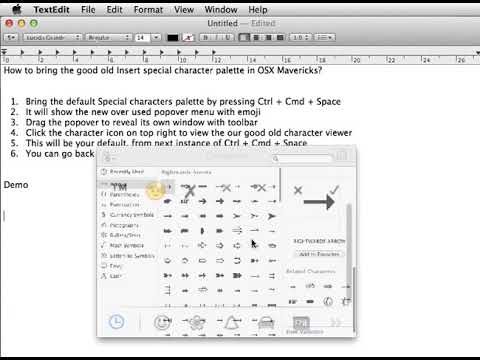Click the bell objects emoji tab

pyautogui.click(x=232, y=322)
